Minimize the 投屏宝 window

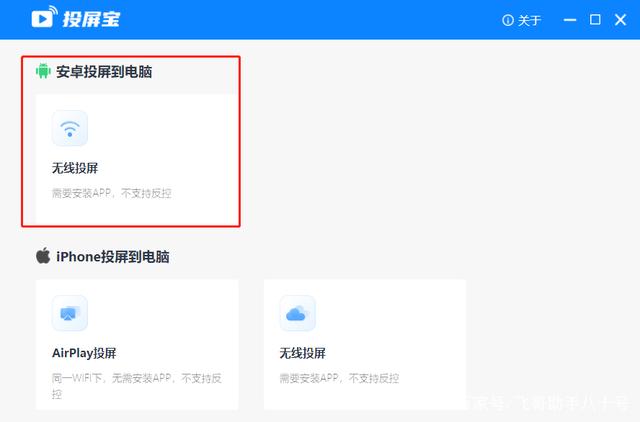coord(570,20)
